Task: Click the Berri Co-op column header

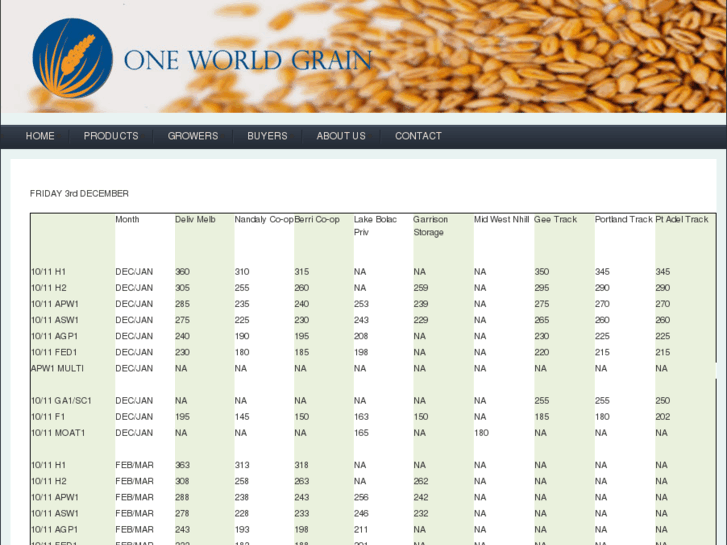Action: coord(317,219)
